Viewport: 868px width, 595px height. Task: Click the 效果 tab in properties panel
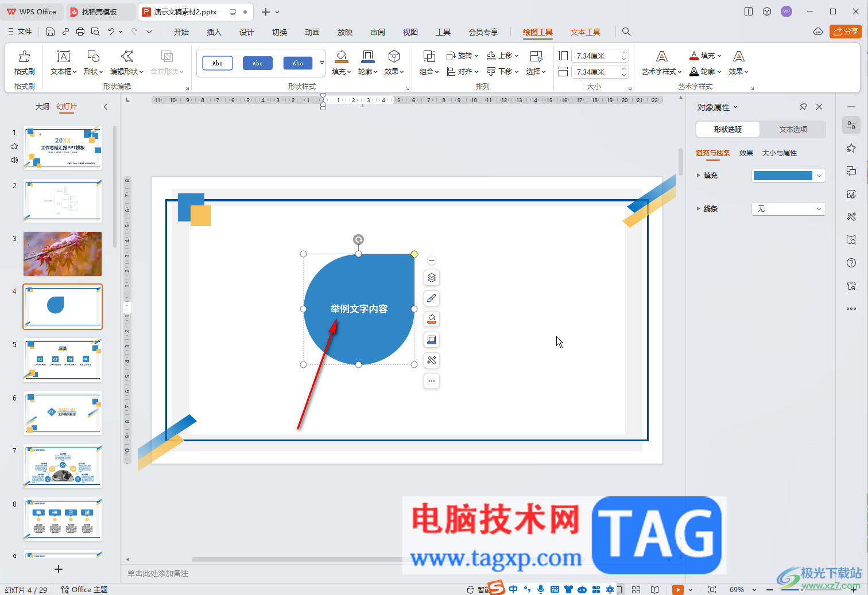[x=746, y=153]
